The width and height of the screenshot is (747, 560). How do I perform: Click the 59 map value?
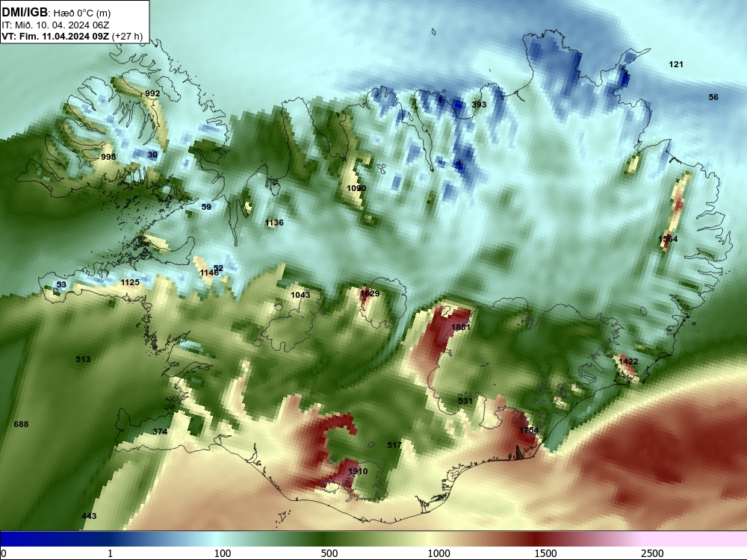(x=206, y=207)
